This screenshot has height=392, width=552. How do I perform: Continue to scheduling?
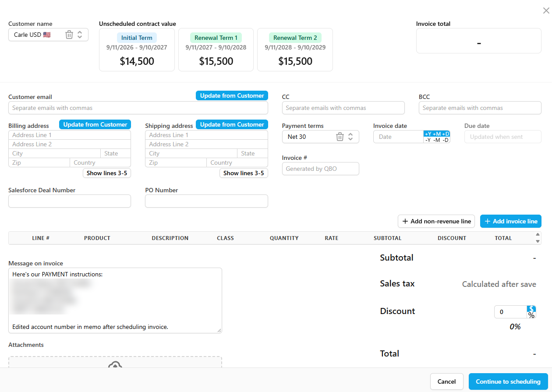tap(508, 381)
